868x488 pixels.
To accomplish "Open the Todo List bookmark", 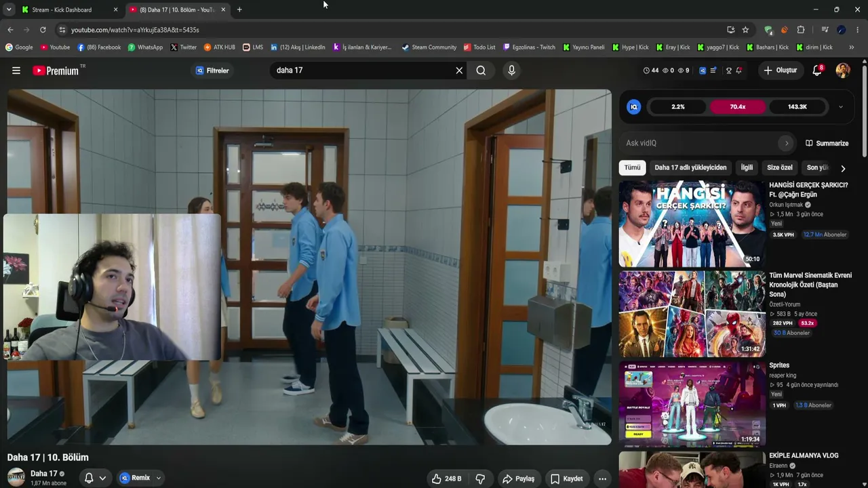I will tap(479, 47).
